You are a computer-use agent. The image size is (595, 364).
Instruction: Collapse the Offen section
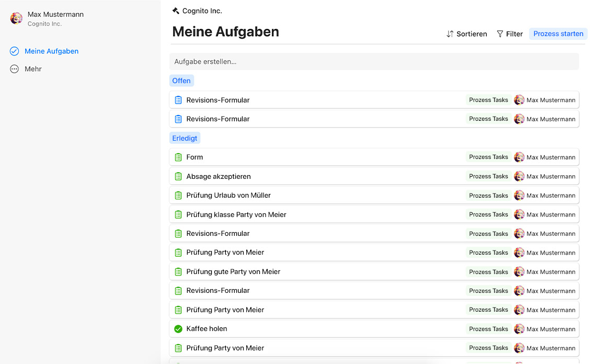coord(181,81)
